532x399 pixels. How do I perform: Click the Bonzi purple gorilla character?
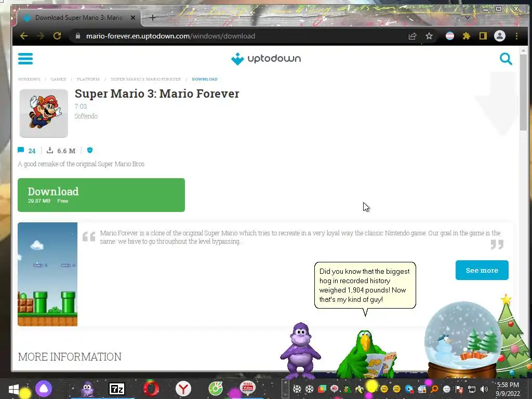[x=300, y=351]
